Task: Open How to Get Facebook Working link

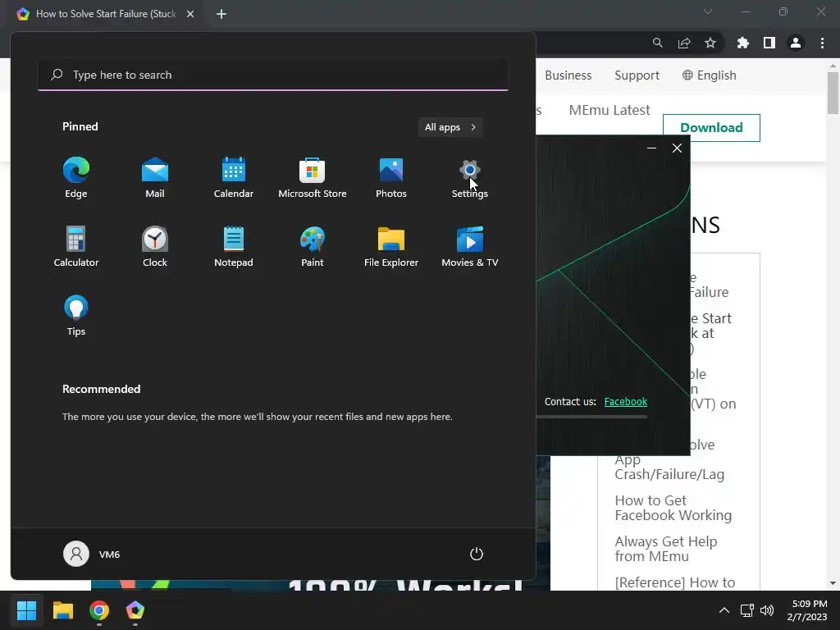Action: click(673, 508)
